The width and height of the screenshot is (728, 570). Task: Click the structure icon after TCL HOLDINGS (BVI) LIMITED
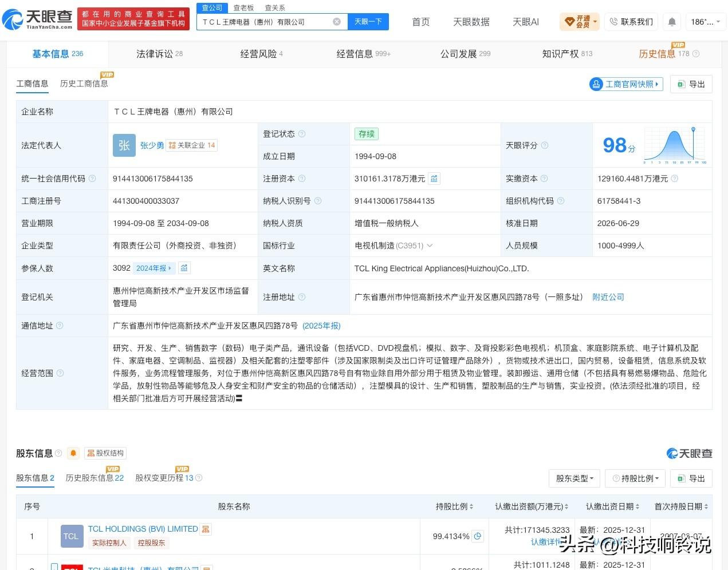[x=206, y=529]
